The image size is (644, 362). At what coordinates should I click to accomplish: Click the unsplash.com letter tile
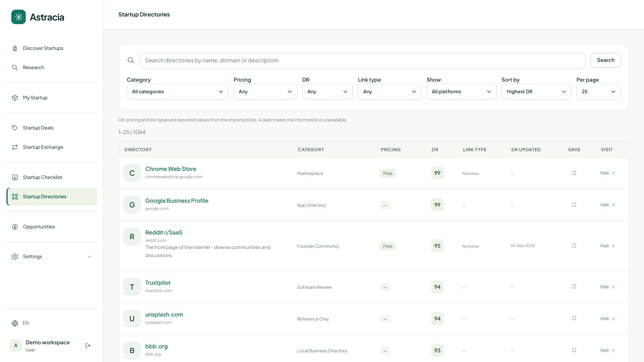(132, 319)
